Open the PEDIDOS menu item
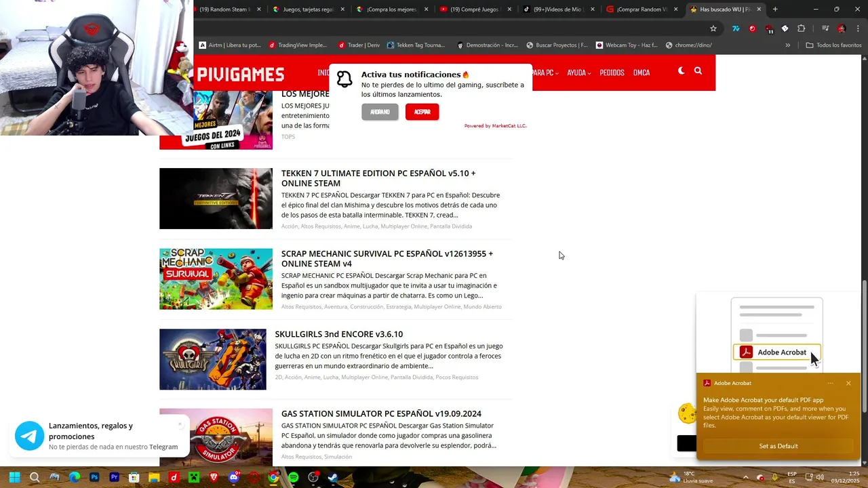This screenshot has width=868, height=488. [612, 73]
